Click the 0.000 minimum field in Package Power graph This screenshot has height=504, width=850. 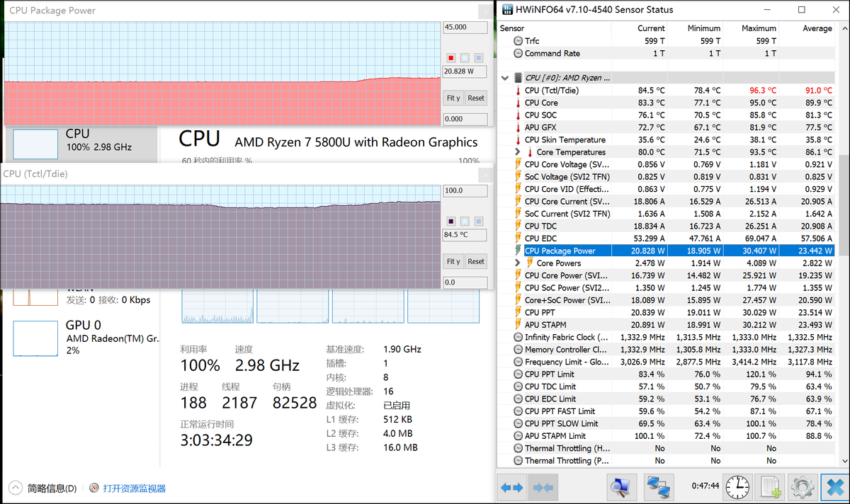point(465,119)
